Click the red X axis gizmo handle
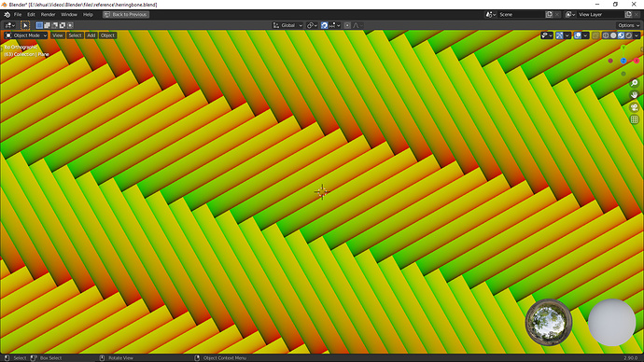644x362 pixels. coord(637,61)
